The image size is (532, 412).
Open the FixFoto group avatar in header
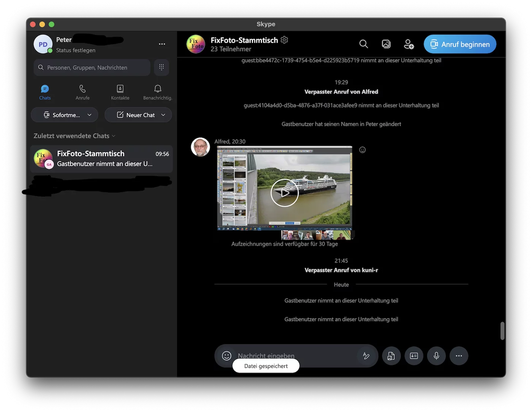[x=196, y=44]
